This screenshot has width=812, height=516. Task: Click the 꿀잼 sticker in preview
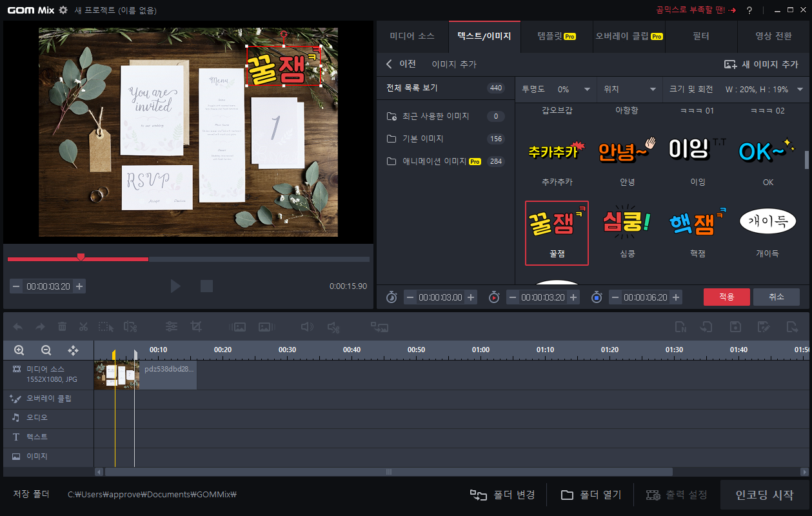(x=284, y=66)
